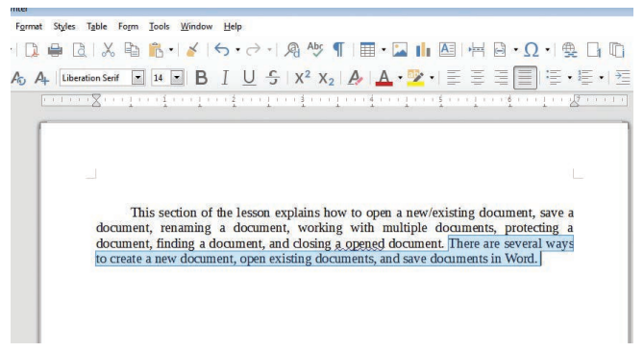Click the Clone Formatting paintbrush icon

[x=192, y=50]
